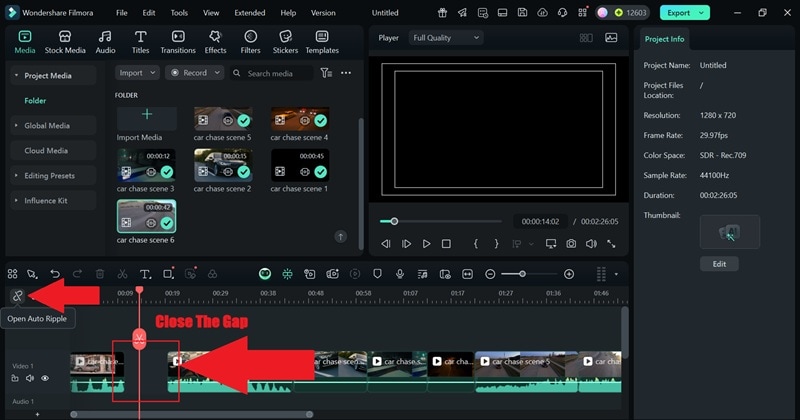Open the Record dropdown

coord(194,73)
